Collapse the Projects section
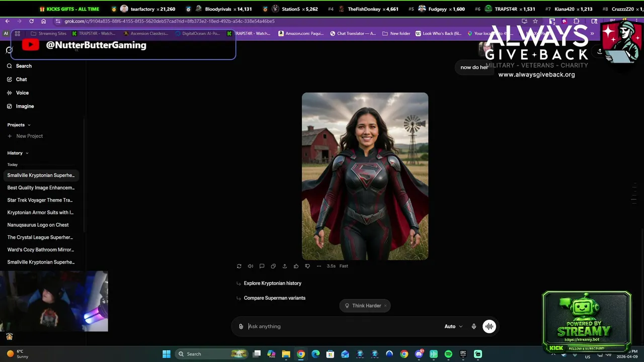 [19, 125]
